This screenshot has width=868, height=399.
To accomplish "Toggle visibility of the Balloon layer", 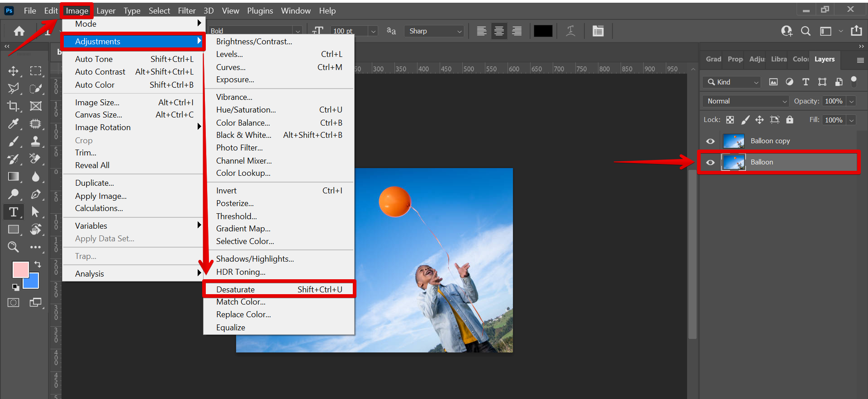I will pos(710,162).
